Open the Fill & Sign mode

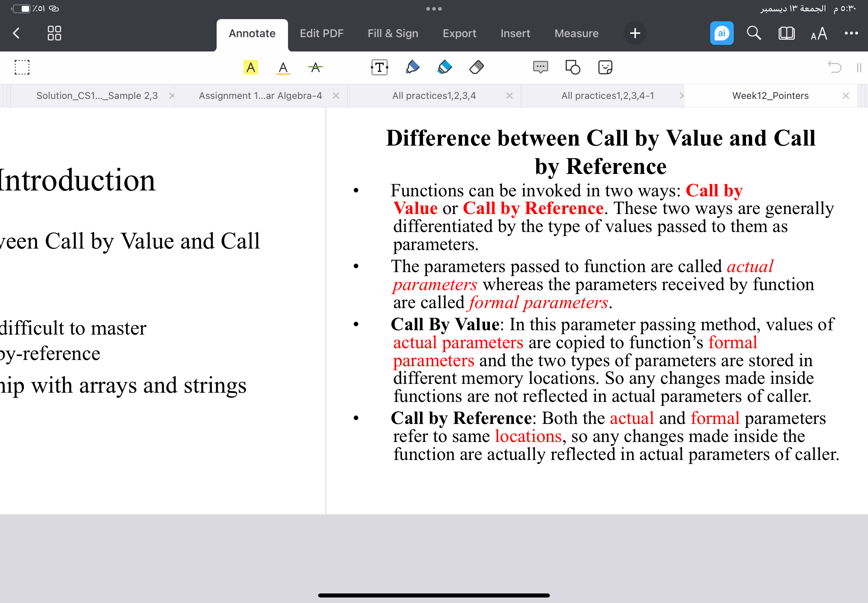pyautogui.click(x=393, y=33)
